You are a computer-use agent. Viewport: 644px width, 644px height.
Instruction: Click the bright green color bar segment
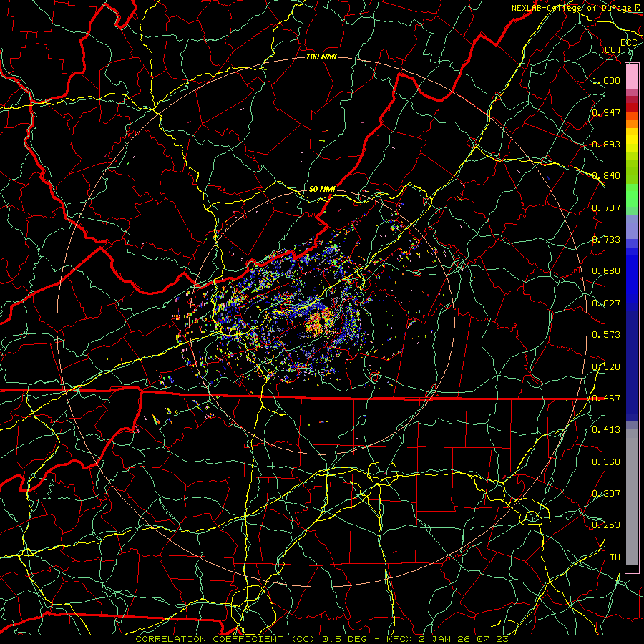tap(632, 195)
